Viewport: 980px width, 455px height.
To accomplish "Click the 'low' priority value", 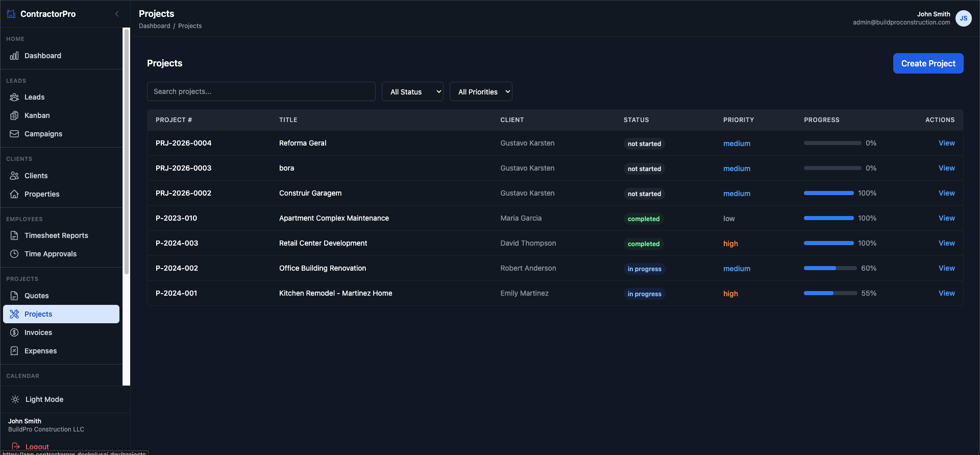I will pos(729,219).
